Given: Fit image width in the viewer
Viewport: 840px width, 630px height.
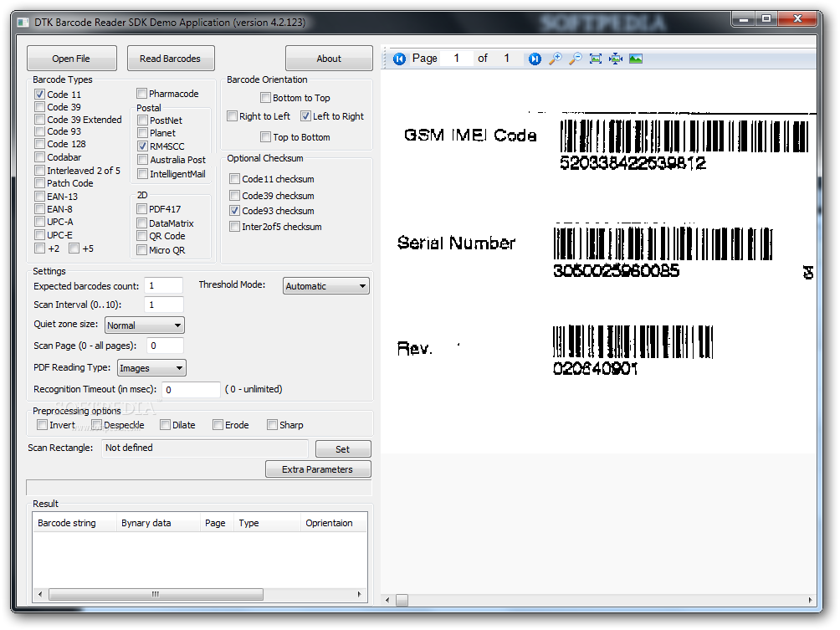Looking at the screenshot, I should click(x=617, y=59).
